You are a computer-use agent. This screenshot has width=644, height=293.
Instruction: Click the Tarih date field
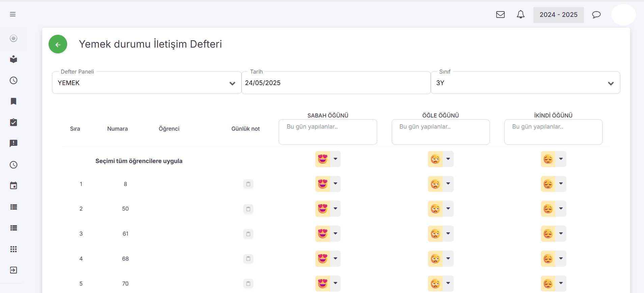tap(336, 83)
